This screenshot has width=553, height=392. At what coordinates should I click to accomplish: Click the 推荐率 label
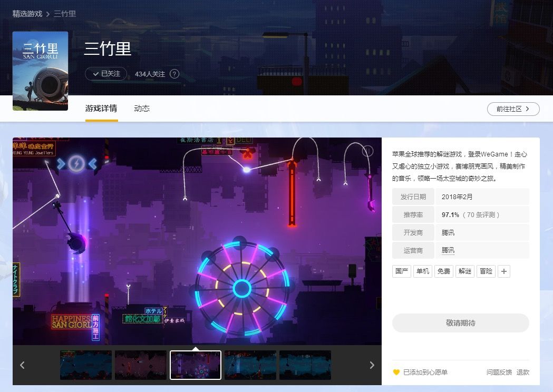click(x=413, y=214)
